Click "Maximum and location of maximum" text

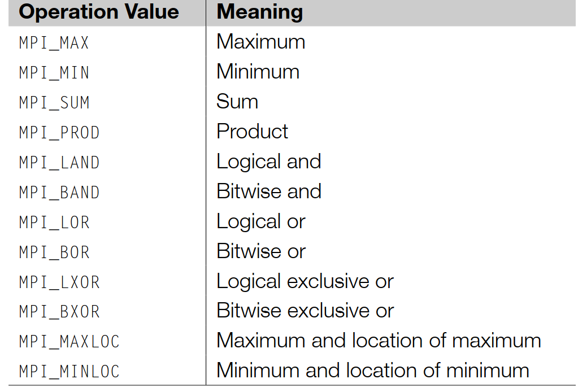click(x=379, y=341)
